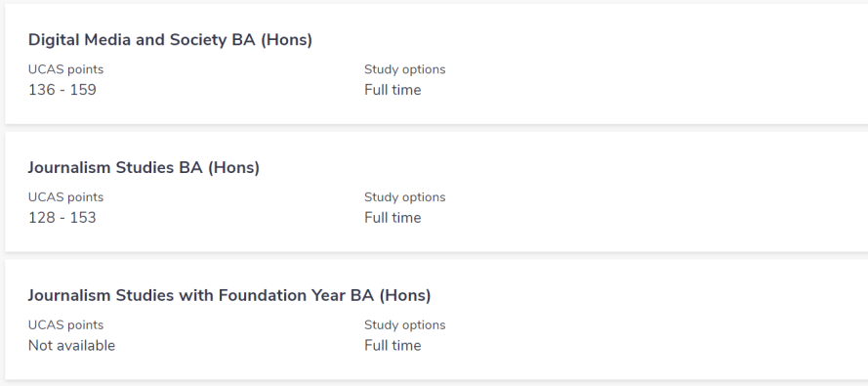Click UCAS points 128 - 153 value
The height and width of the screenshot is (386, 868).
click(x=62, y=218)
